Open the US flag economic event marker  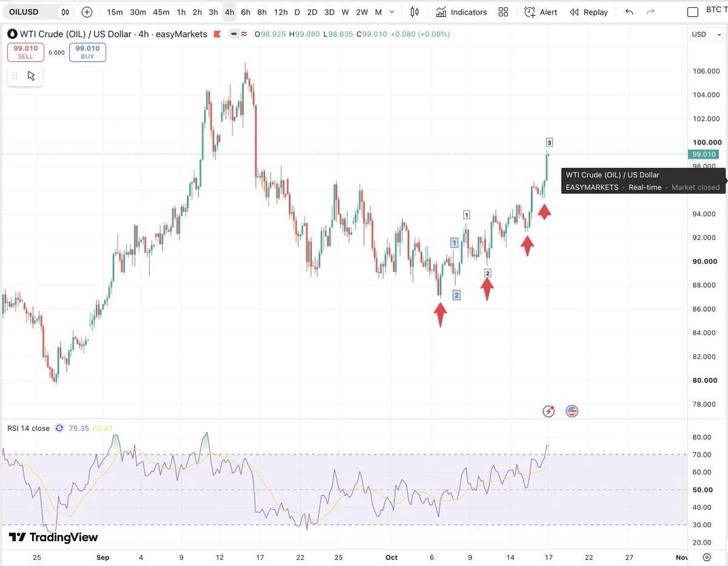571,411
